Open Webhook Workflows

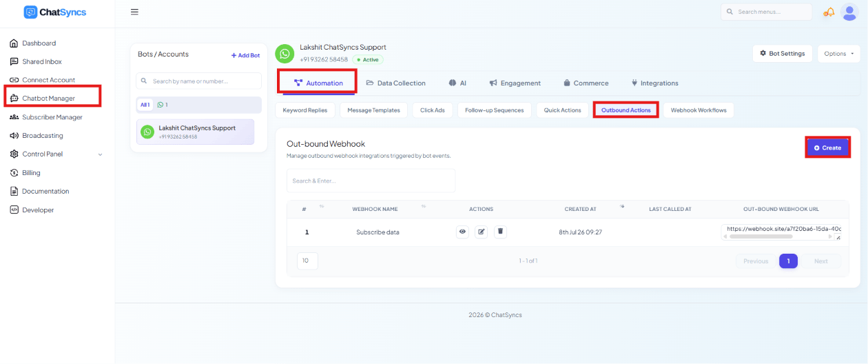[699, 110]
